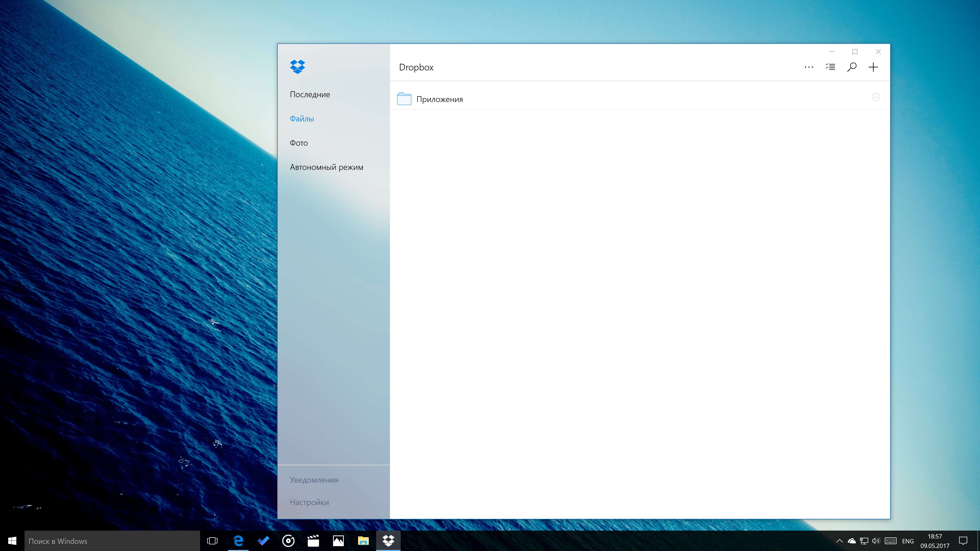Image resolution: width=980 pixels, height=551 pixels.
Task: Go to Последние section
Action: pos(310,94)
